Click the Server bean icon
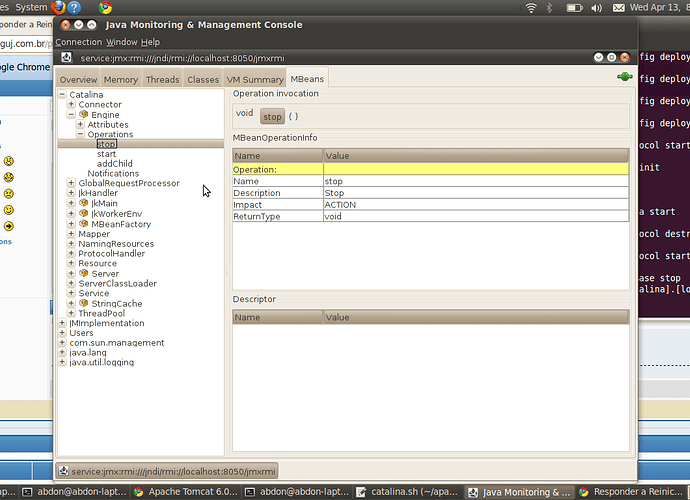Screen dimensions: 690x500 pos(84,273)
